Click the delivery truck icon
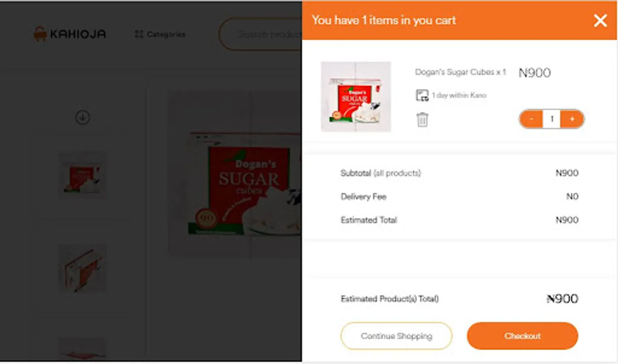618x364 pixels. [x=422, y=95]
